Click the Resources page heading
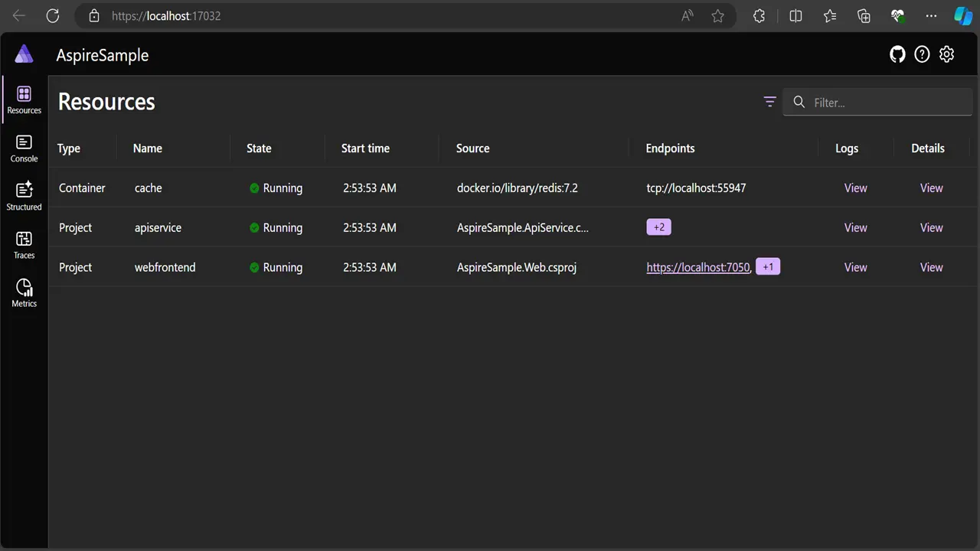The height and width of the screenshot is (551, 980). click(x=106, y=102)
